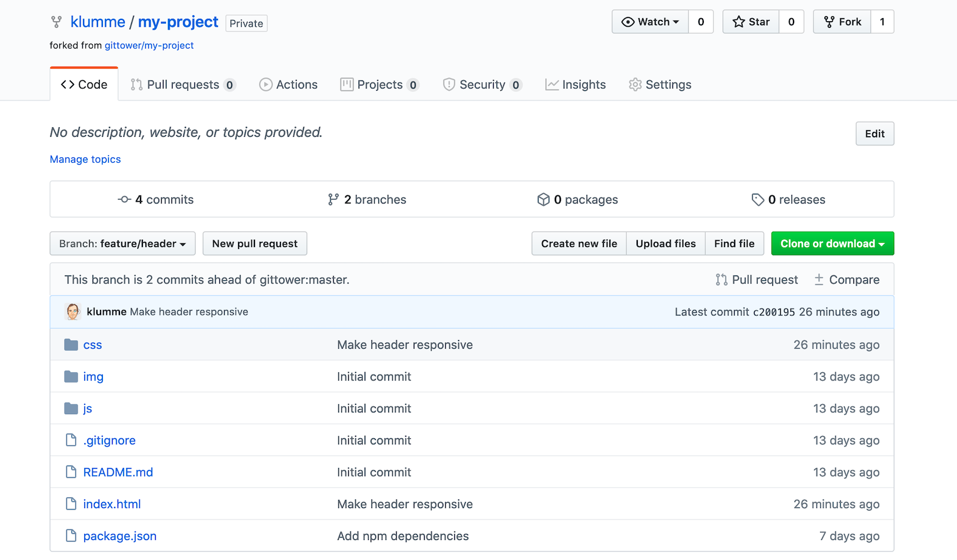The height and width of the screenshot is (560, 957).
Task: Click the css folder icon
Action: coord(71,345)
